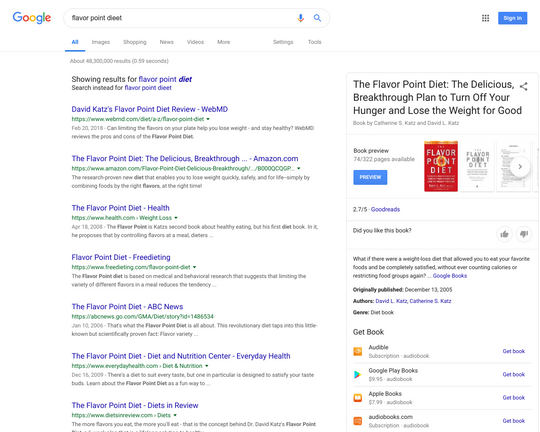
Task: Start voice search with microphone icon
Action: 301,18
